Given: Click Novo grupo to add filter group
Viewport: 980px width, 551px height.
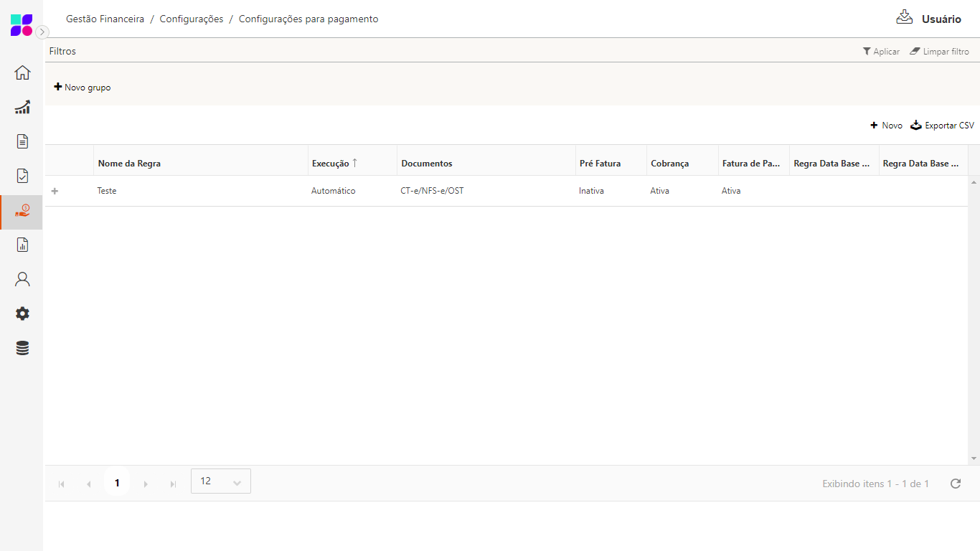Looking at the screenshot, I should tap(83, 88).
